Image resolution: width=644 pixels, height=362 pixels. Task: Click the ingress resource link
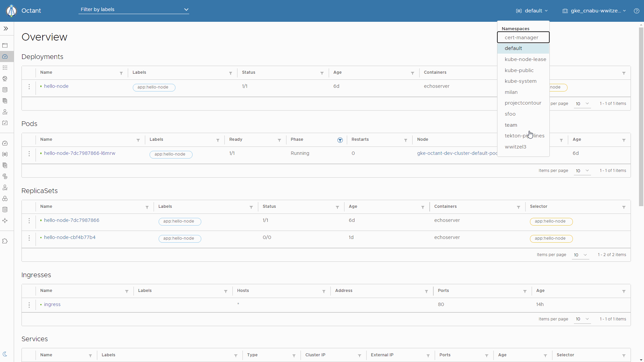click(x=52, y=304)
